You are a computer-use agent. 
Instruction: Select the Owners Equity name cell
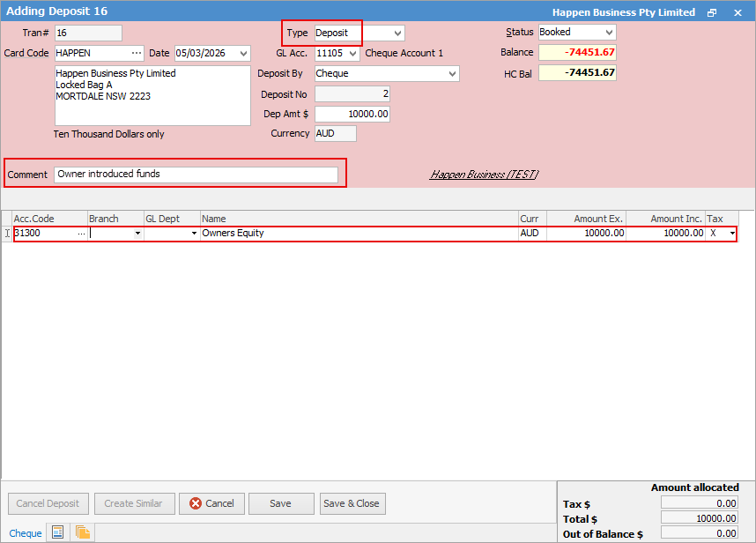tap(359, 234)
